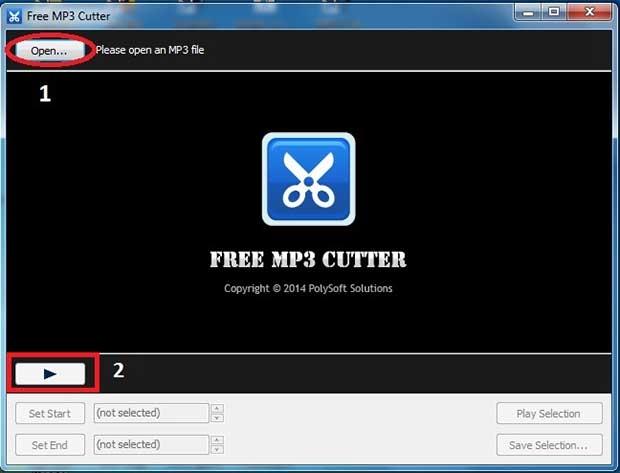Click the start time (not selected) field
Screen dimensions: 620x473
(150, 413)
